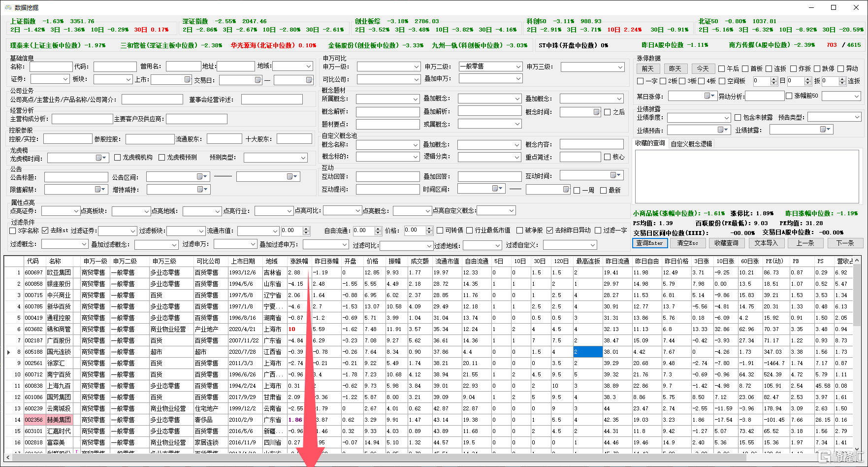This screenshot has height=467, width=868.
Task: Go to the 上一条 record
Action: (x=805, y=243)
